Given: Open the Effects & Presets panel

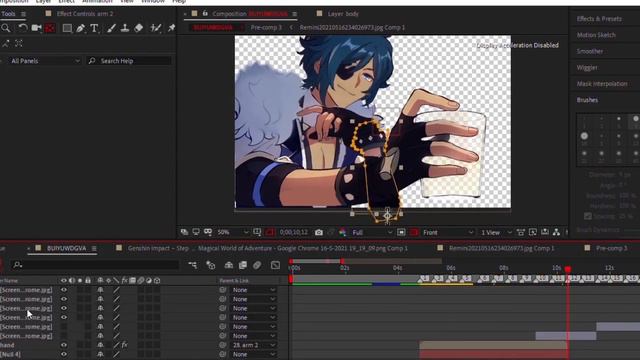Looking at the screenshot, I should [x=599, y=19].
